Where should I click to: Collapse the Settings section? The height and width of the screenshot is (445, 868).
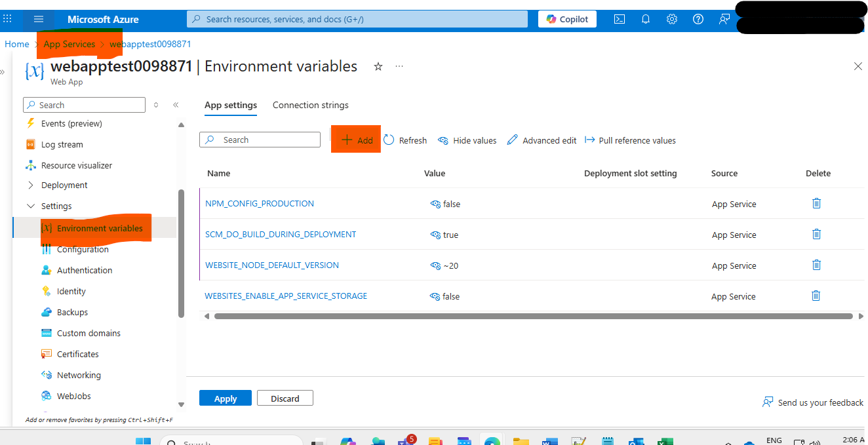(x=56, y=206)
